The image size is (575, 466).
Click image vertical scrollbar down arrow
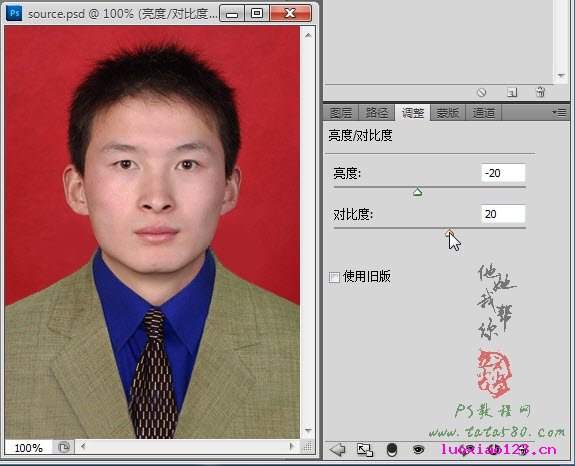308,431
